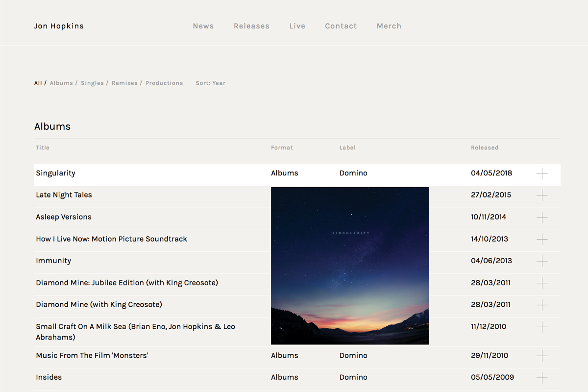The image size is (588, 392).
Task: Go to the Releases section
Action: point(251,26)
